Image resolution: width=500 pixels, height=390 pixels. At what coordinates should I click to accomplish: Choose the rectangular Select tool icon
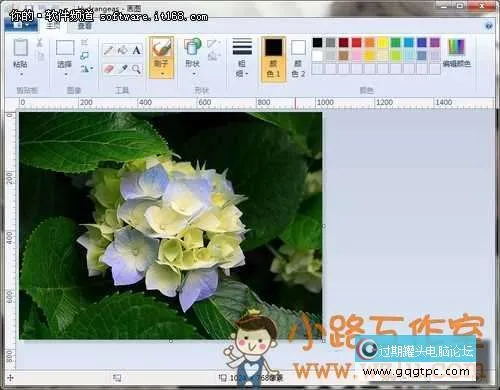point(65,47)
